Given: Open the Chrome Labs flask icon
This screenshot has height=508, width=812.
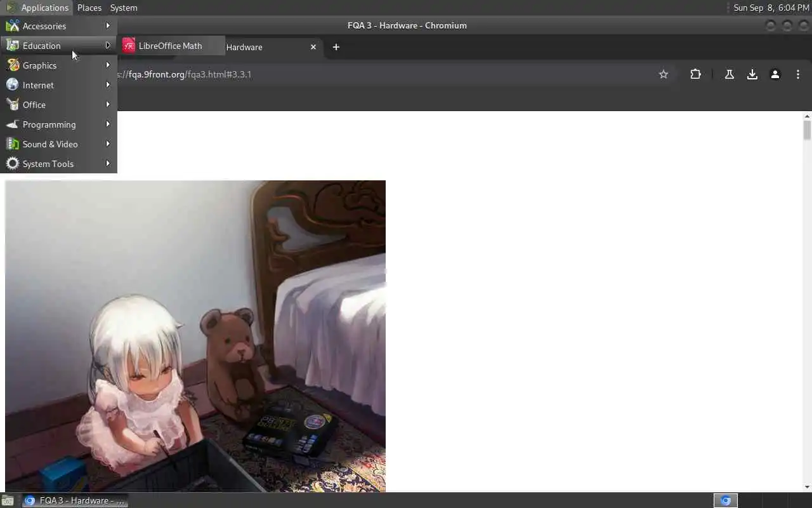Looking at the screenshot, I should (x=729, y=74).
